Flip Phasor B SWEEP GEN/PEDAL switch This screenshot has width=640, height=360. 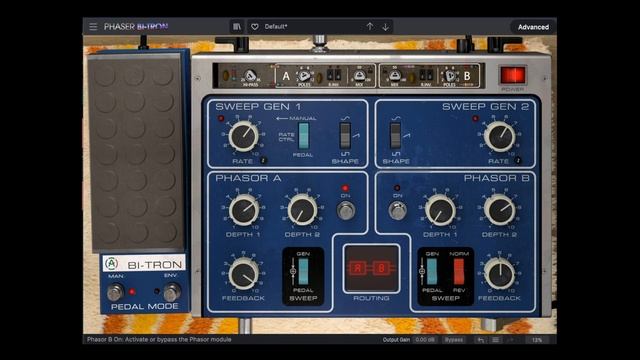[432, 271]
